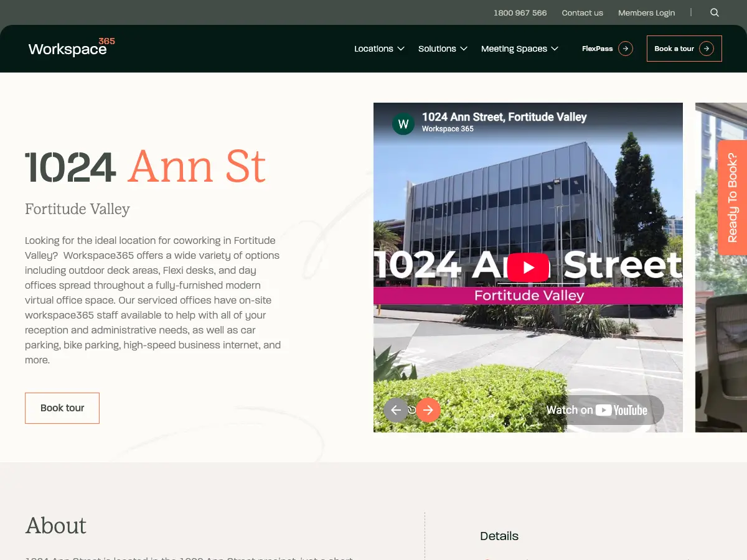
Task: Open the FlexPass link
Action: point(607,49)
